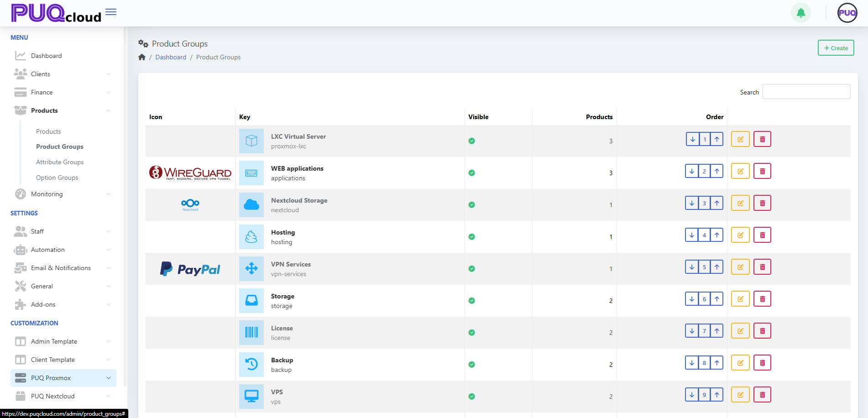Move Hosting group up in order
Image resolution: width=868 pixels, height=418 pixels.
click(x=717, y=235)
